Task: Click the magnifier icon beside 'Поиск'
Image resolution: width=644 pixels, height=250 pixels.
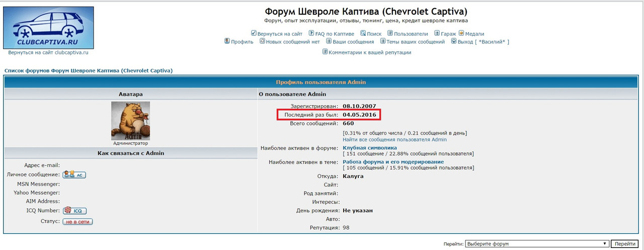Action: (363, 33)
